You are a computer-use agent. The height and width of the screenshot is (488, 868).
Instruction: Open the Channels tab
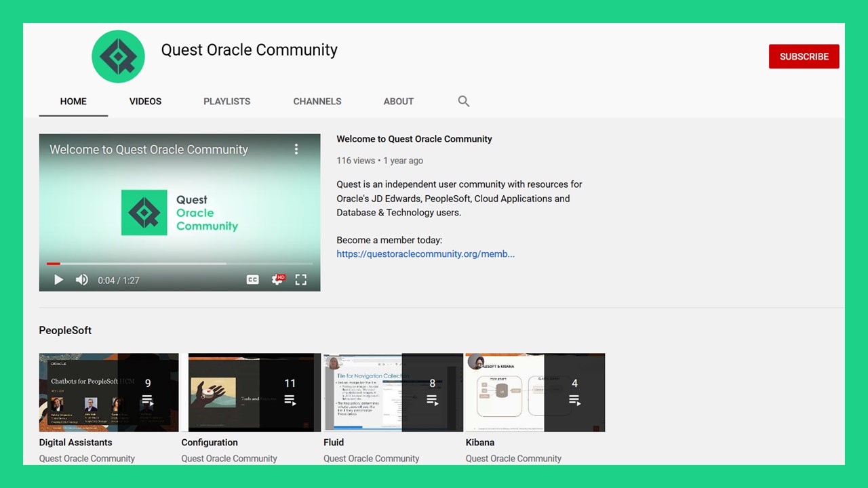(317, 101)
